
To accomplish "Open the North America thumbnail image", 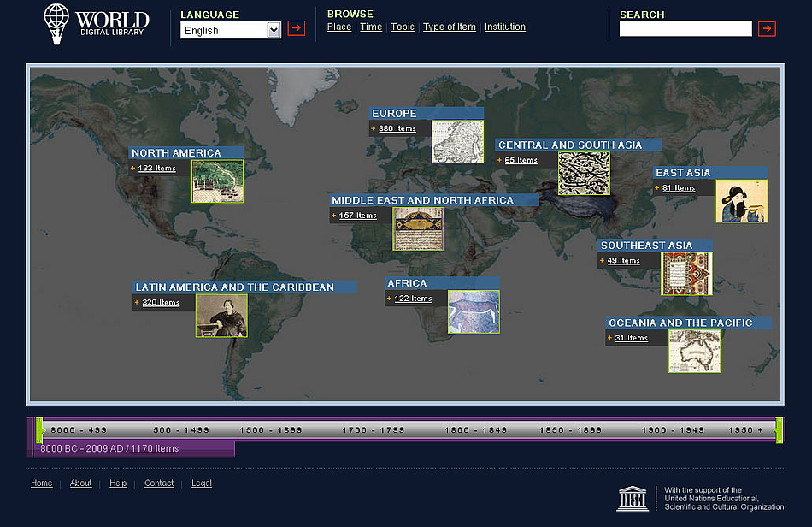I will [x=217, y=181].
